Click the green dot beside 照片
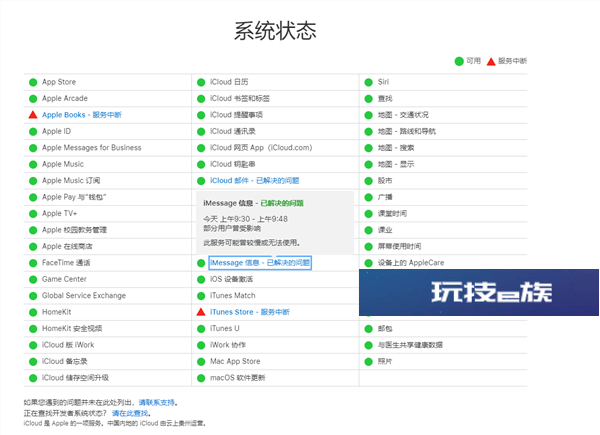This screenshot has width=600, height=435. click(368, 362)
